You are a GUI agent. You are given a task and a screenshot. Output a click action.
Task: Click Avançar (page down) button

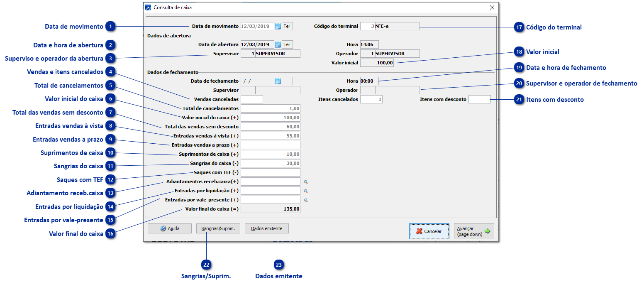474,231
